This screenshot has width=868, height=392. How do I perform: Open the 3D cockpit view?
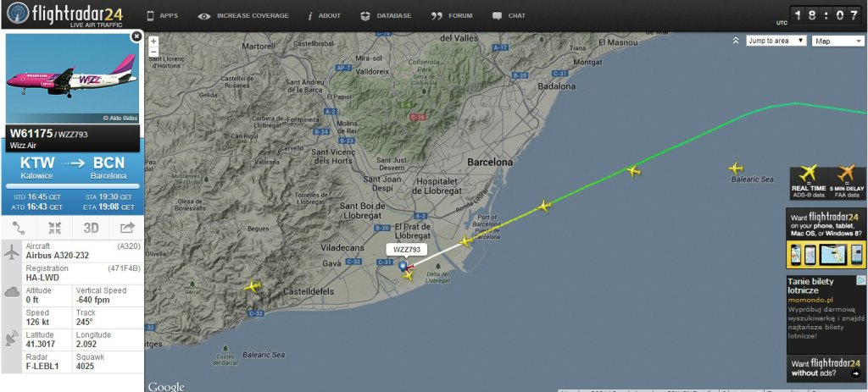91,227
